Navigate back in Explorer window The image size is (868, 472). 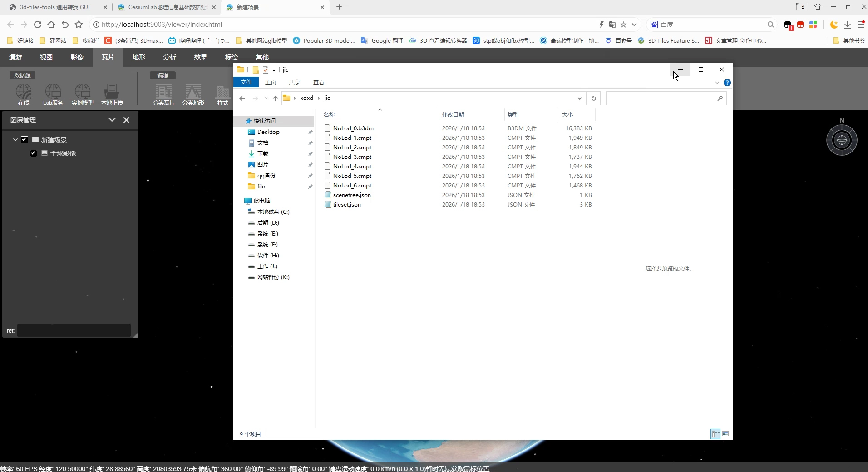click(x=242, y=98)
